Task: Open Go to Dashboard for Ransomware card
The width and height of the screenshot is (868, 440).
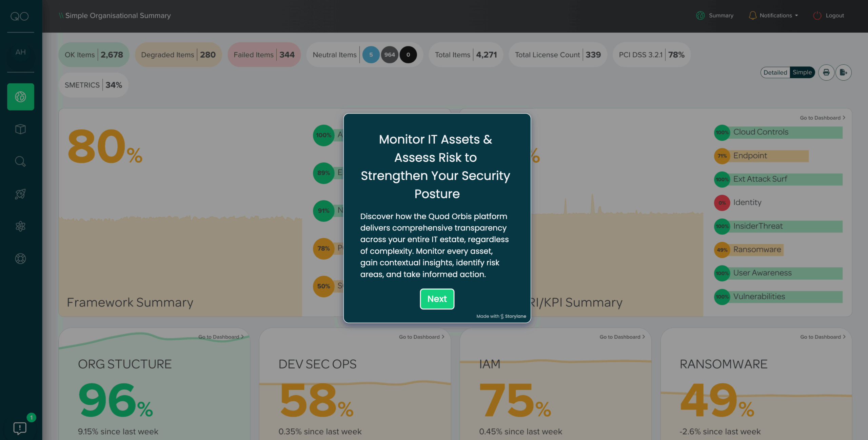Action: point(823,337)
